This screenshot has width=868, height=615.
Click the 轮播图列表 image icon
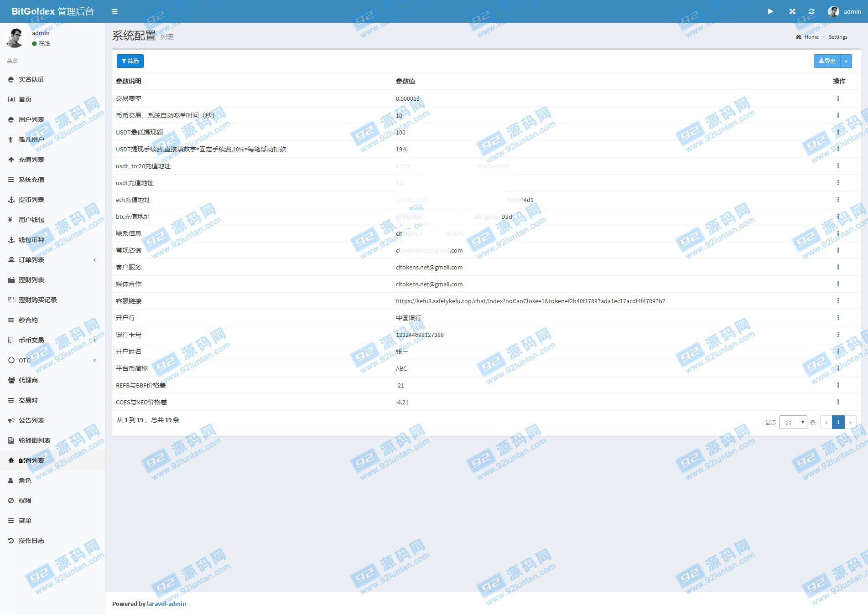(x=11, y=440)
